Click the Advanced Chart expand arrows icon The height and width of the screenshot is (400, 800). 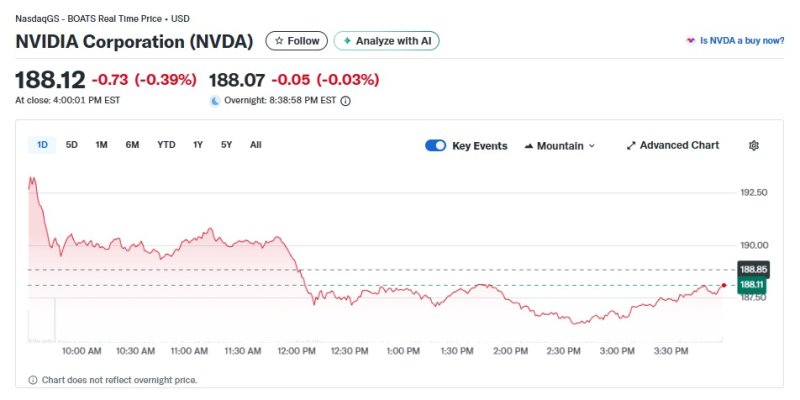point(631,145)
